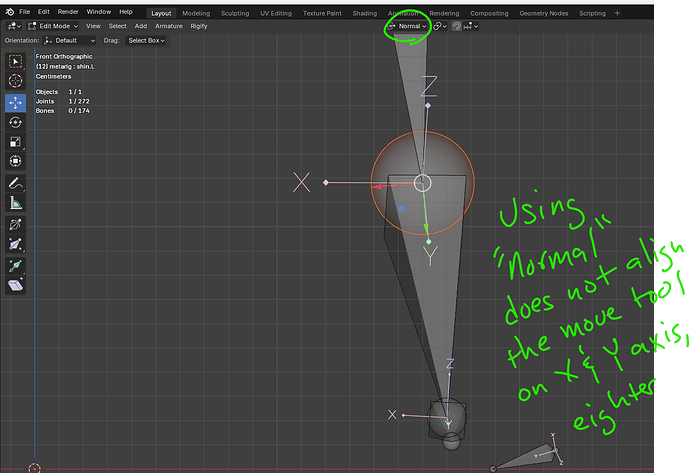Open the Normal transform orientation dropdown
The image size is (690, 473).
coord(407,26)
